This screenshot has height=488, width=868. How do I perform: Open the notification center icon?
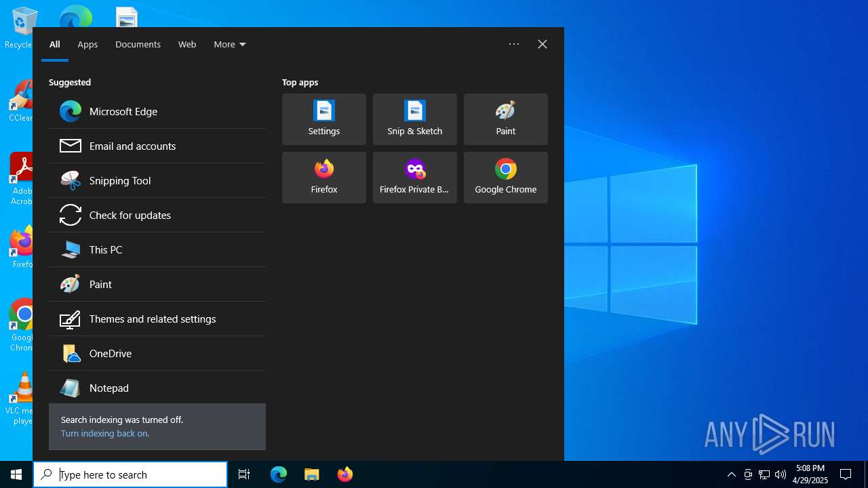click(x=846, y=474)
